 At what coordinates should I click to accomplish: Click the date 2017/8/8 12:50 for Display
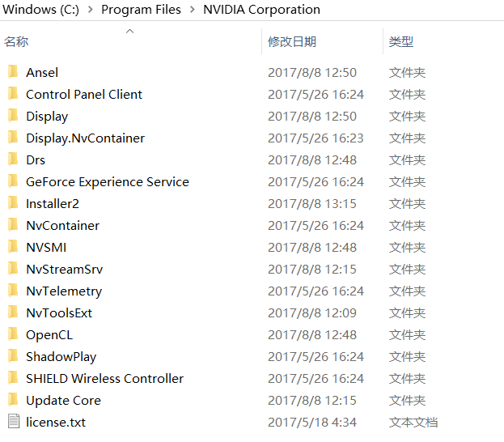click(x=312, y=117)
